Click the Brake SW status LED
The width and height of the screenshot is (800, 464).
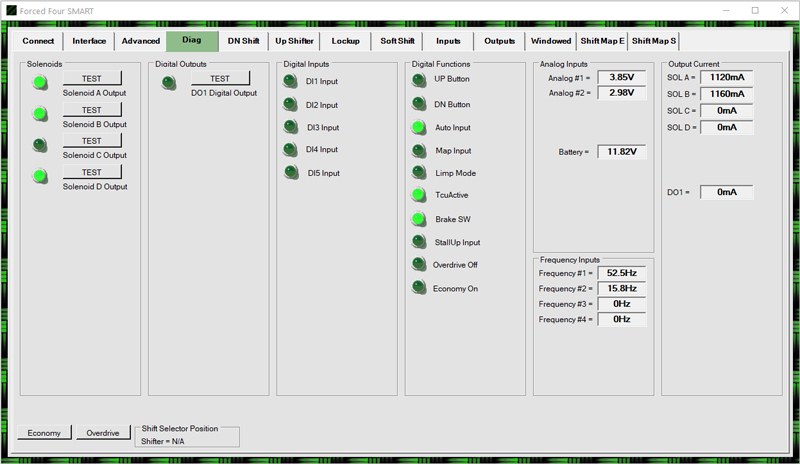coord(418,218)
